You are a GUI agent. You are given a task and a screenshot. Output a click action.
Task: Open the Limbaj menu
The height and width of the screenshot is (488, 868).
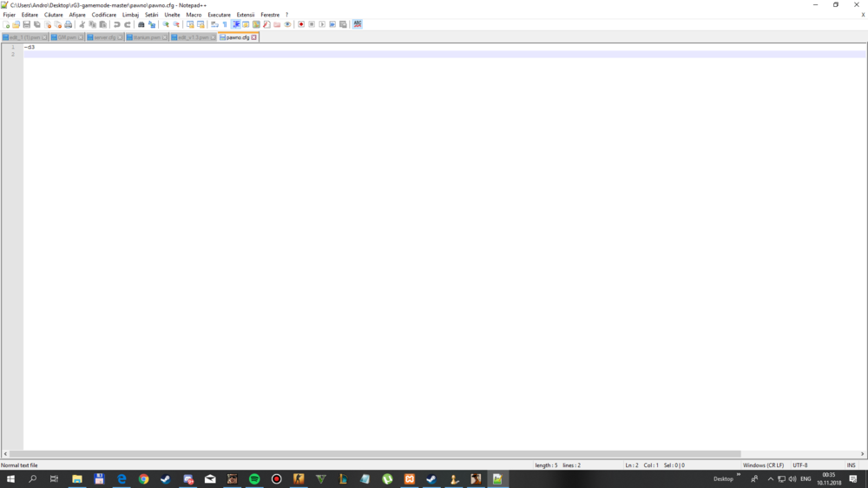tap(131, 15)
